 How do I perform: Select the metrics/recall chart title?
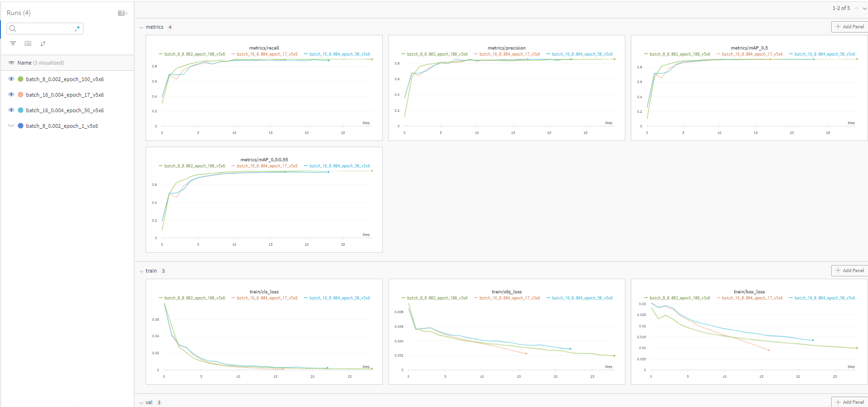(264, 48)
